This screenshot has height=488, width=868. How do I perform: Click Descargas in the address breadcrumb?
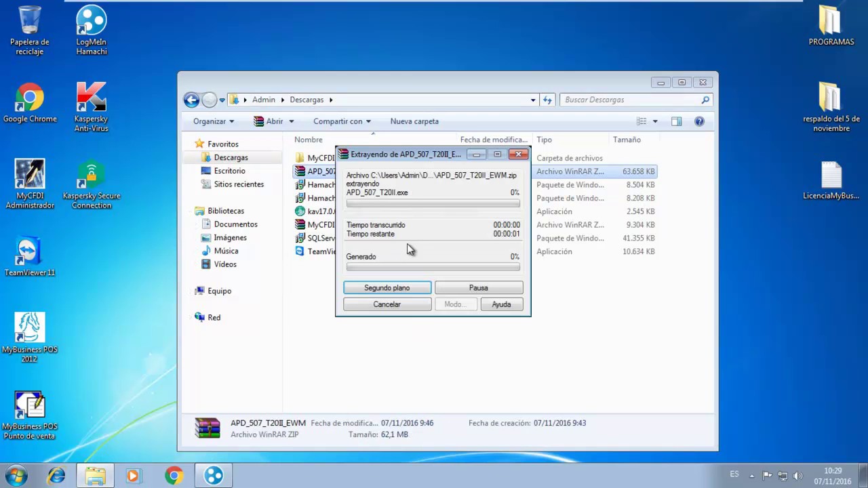[307, 100]
